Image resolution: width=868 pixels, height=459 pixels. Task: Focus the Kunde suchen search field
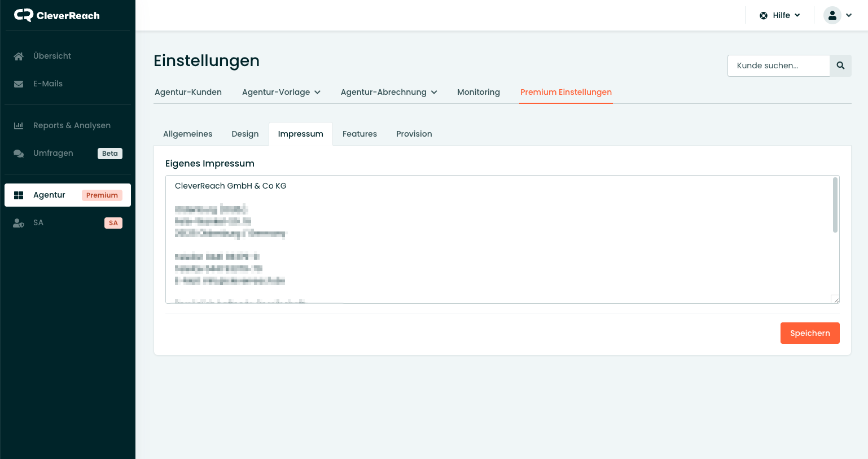point(778,65)
